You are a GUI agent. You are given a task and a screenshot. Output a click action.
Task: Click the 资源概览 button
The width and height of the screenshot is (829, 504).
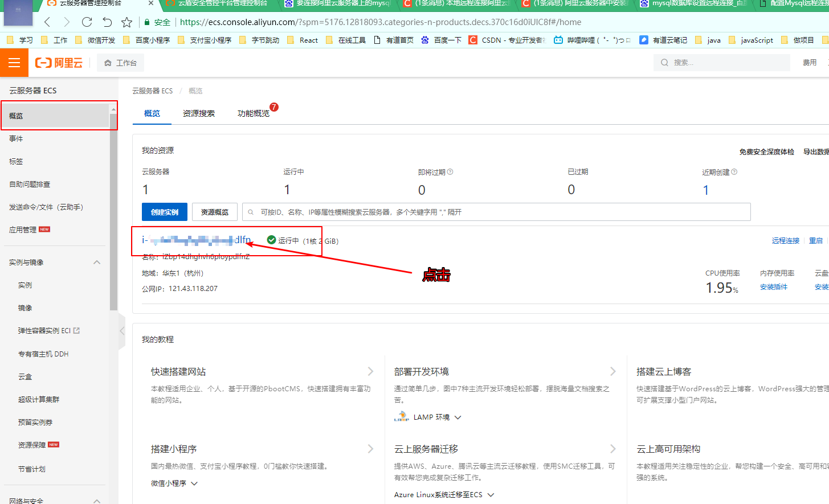(215, 212)
